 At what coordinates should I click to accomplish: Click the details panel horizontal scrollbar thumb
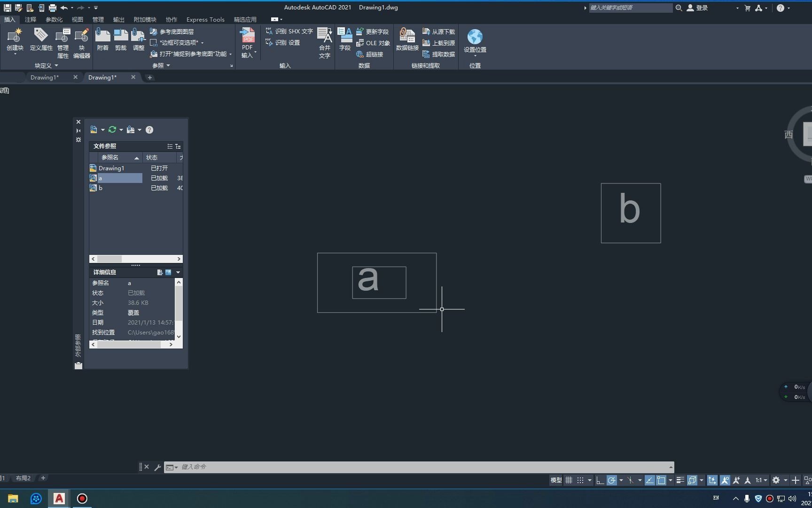(x=129, y=344)
